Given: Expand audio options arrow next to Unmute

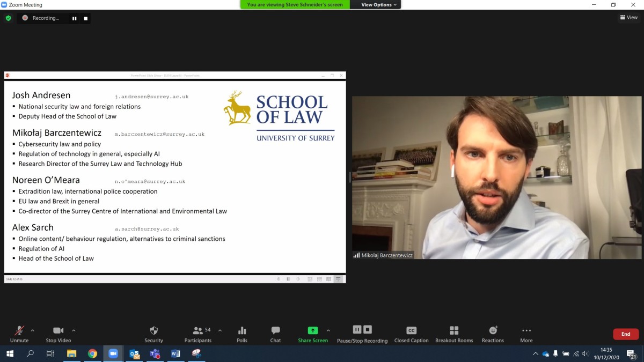Looking at the screenshot, I should pyautogui.click(x=33, y=330).
